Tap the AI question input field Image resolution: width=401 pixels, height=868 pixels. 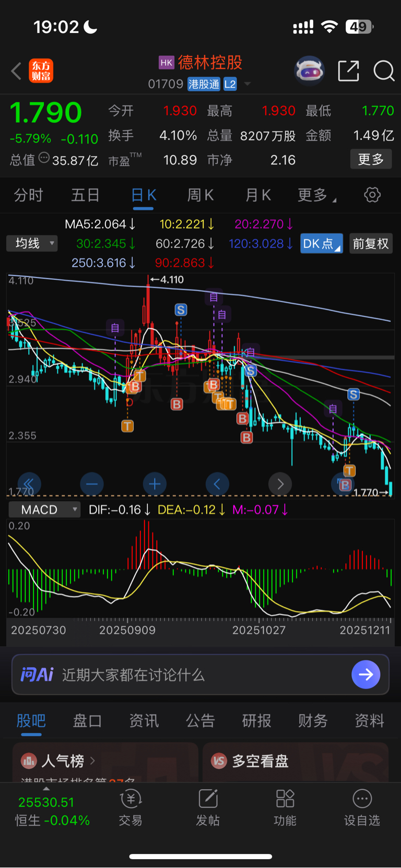tap(200, 675)
